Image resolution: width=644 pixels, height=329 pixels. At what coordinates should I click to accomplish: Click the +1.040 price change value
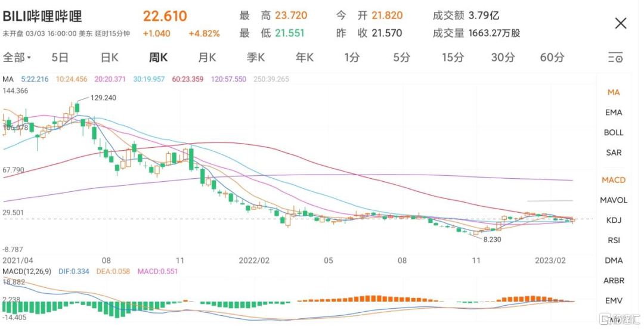click(156, 34)
